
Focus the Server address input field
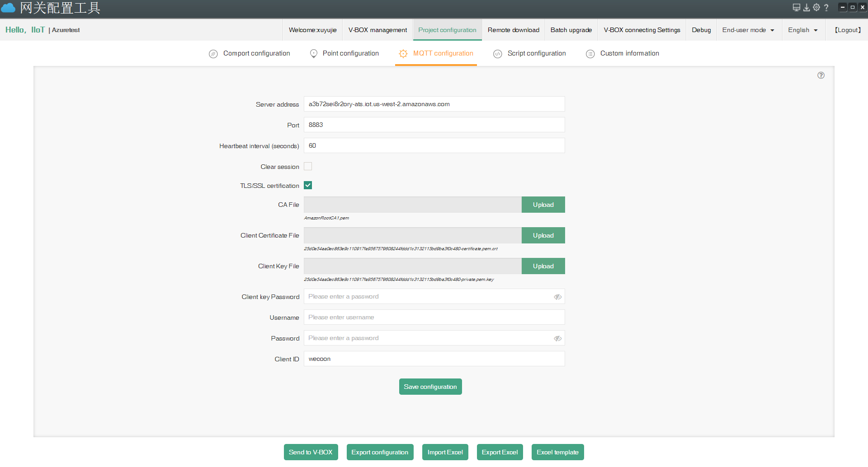tap(434, 104)
